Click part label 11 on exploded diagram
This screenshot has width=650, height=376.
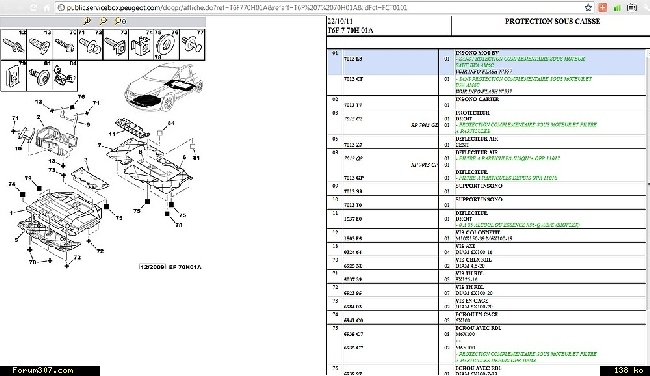tap(112, 134)
